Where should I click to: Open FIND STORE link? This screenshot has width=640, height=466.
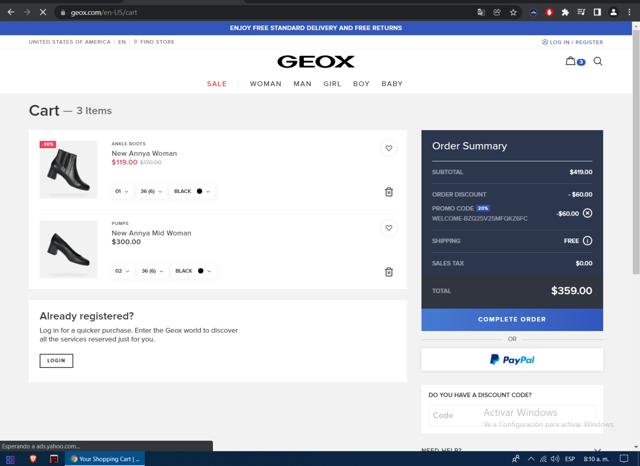[x=154, y=42]
